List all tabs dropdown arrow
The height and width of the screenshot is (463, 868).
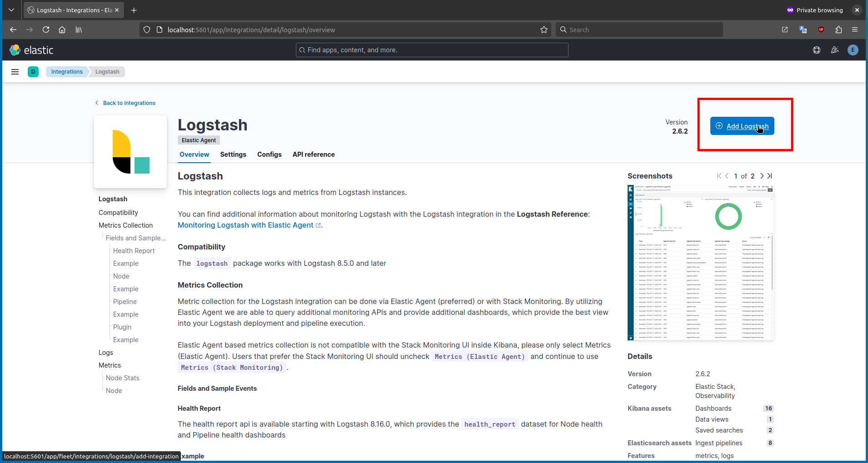click(x=11, y=10)
